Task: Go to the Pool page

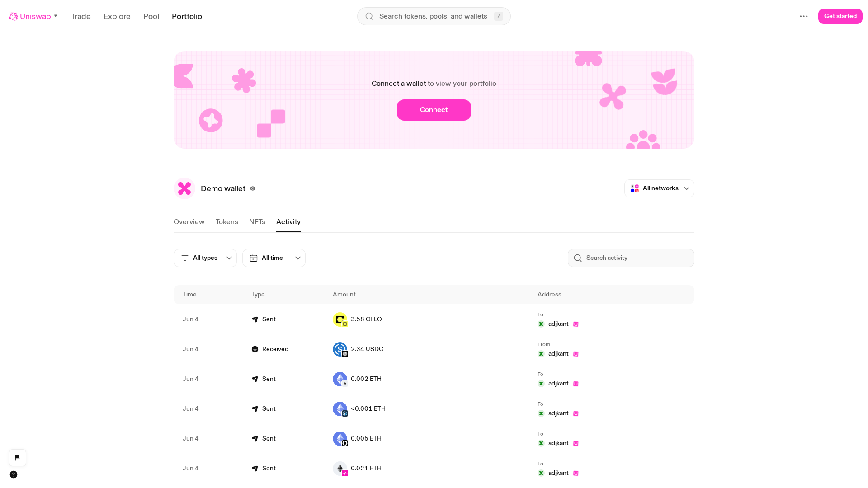Action: click(151, 16)
